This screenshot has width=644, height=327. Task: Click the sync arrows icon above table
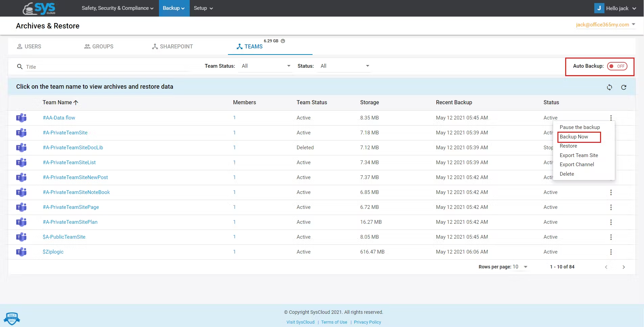pyautogui.click(x=609, y=87)
